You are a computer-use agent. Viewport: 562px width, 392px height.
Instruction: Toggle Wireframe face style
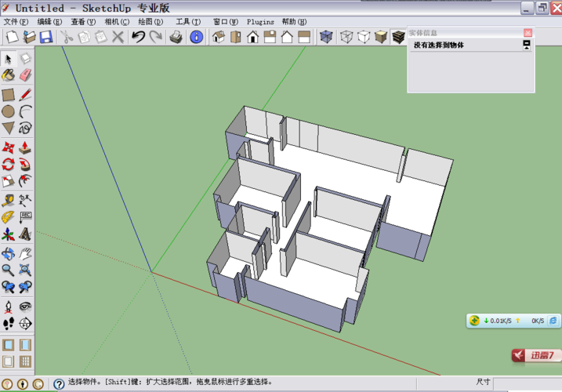[x=346, y=37]
